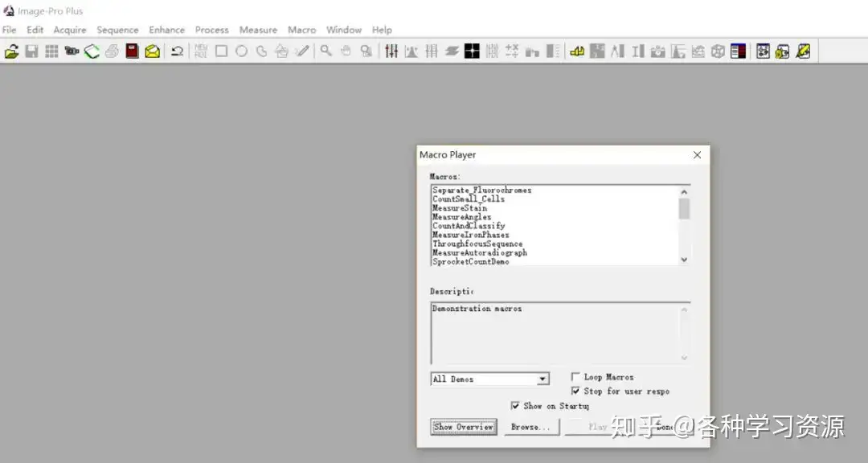The width and height of the screenshot is (868, 463).
Task: Click the printer icon in toolbar
Action: click(x=112, y=51)
